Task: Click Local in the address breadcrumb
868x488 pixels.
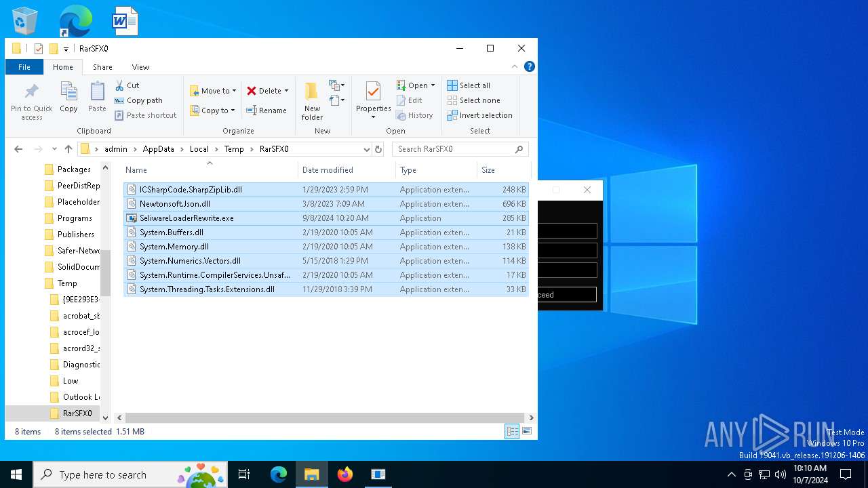Action: (199, 149)
